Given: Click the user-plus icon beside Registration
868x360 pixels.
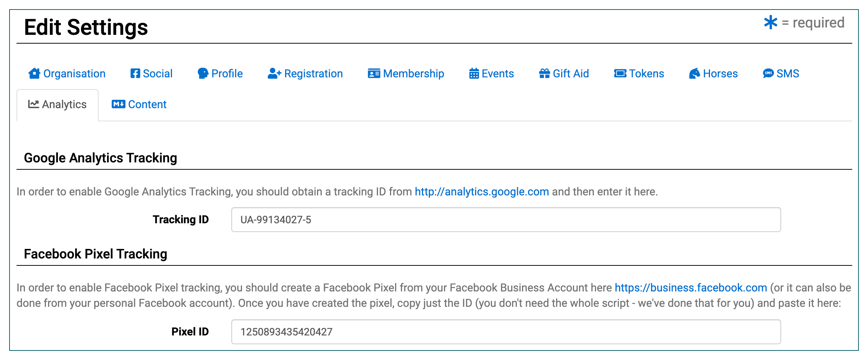Looking at the screenshot, I should [x=275, y=73].
